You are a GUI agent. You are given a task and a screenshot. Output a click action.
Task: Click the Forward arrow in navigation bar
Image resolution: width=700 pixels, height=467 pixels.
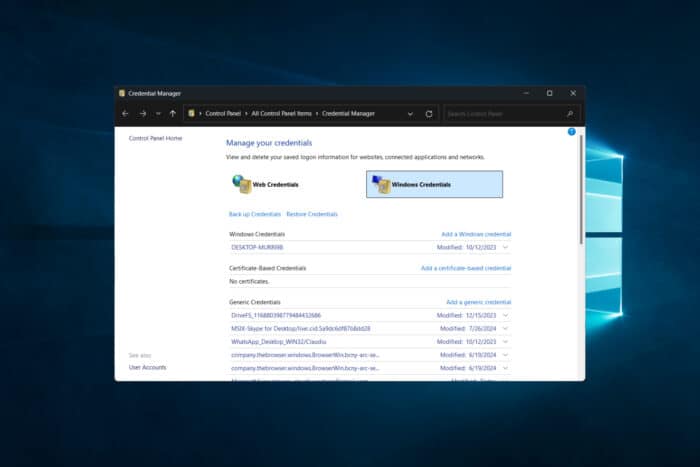pyautogui.click(x=142, y=114)
